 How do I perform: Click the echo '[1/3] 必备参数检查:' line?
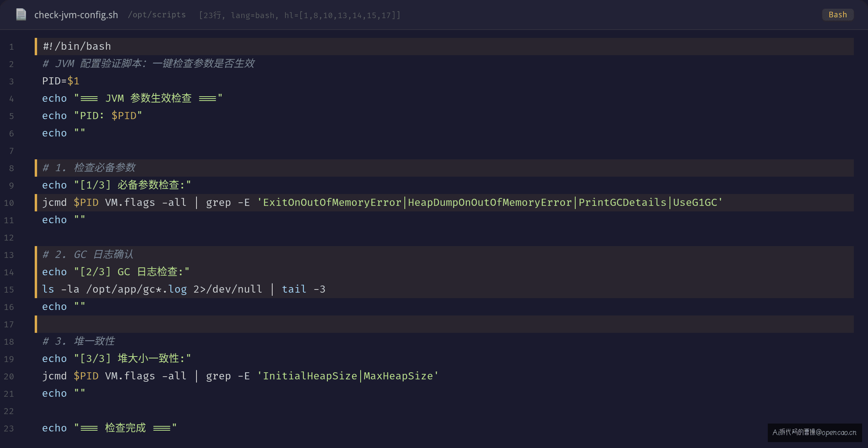(x=116, y=185)
